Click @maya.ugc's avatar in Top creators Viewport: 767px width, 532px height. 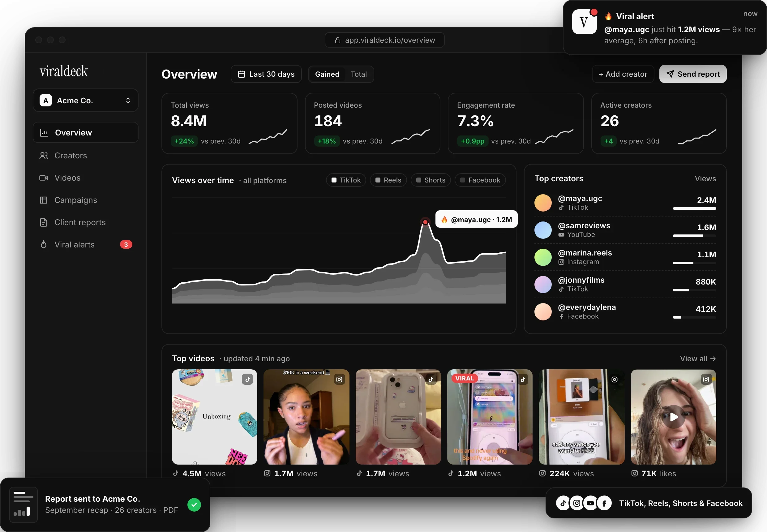[x=543, y=203]
